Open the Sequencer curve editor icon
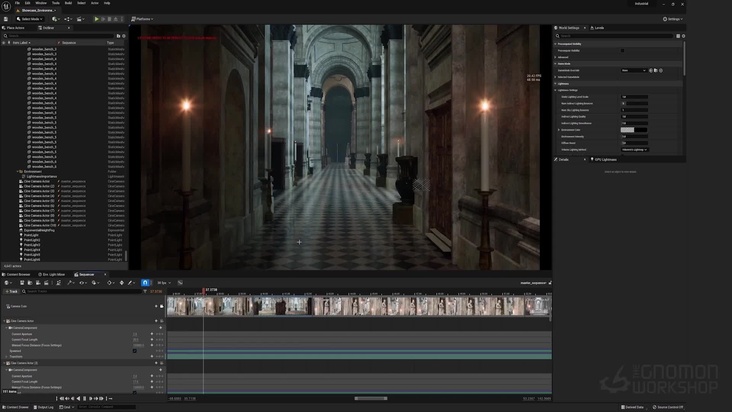The width and height of the screenshot is (732, 412). [x=180, y=283]
